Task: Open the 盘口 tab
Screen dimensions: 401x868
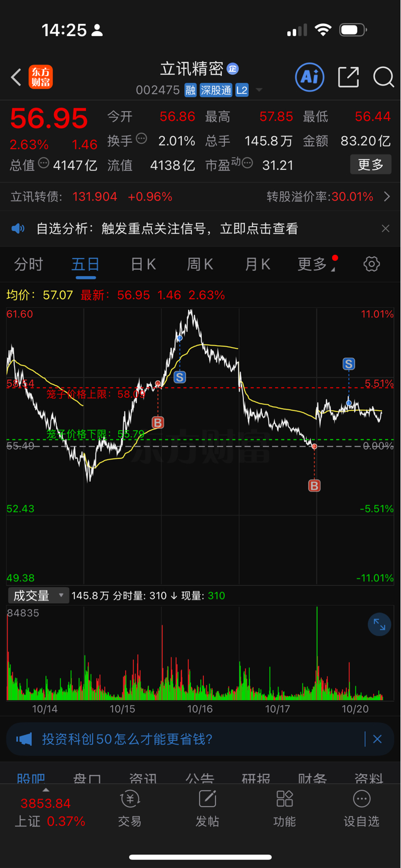Action: pos(87,778)
